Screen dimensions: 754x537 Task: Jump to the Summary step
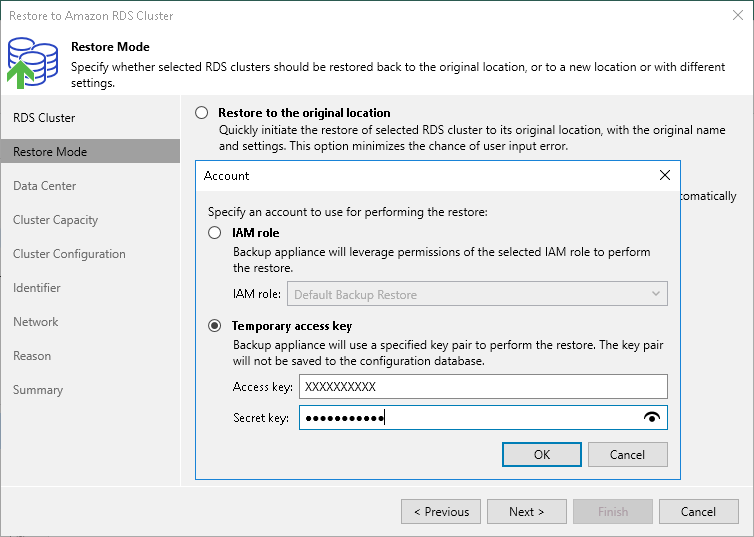tap(38, 390)
